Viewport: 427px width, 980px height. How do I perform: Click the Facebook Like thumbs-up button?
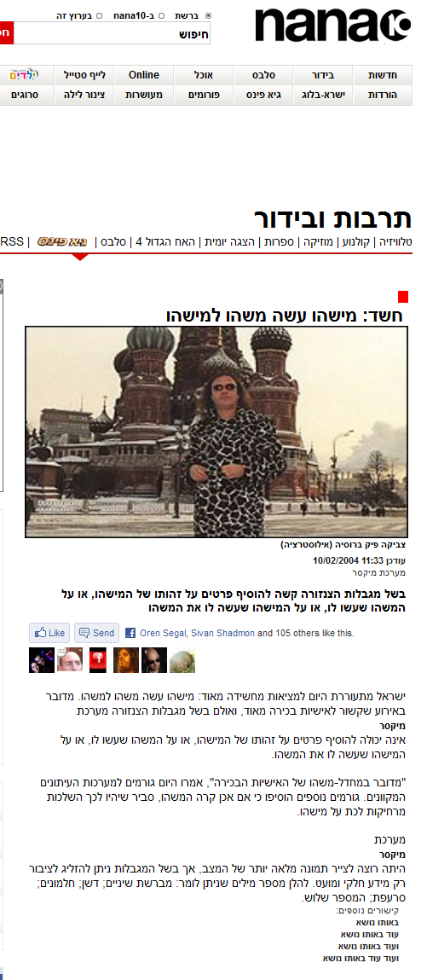pyautogui.click(x=49, y=633)
